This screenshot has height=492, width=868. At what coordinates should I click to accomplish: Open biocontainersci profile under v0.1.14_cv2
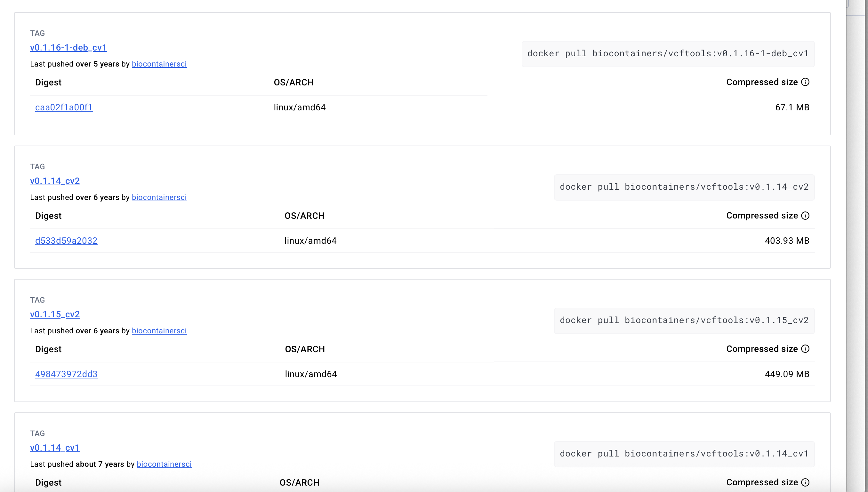coord(159,197)
